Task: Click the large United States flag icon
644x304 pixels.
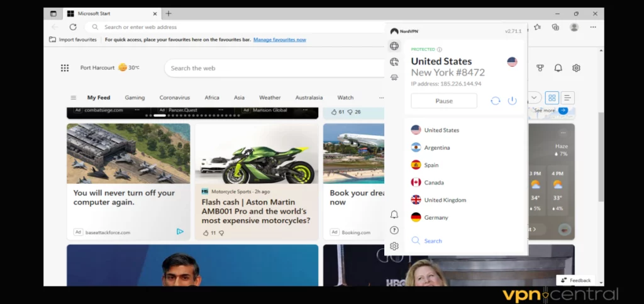Action: coord(512,62)
